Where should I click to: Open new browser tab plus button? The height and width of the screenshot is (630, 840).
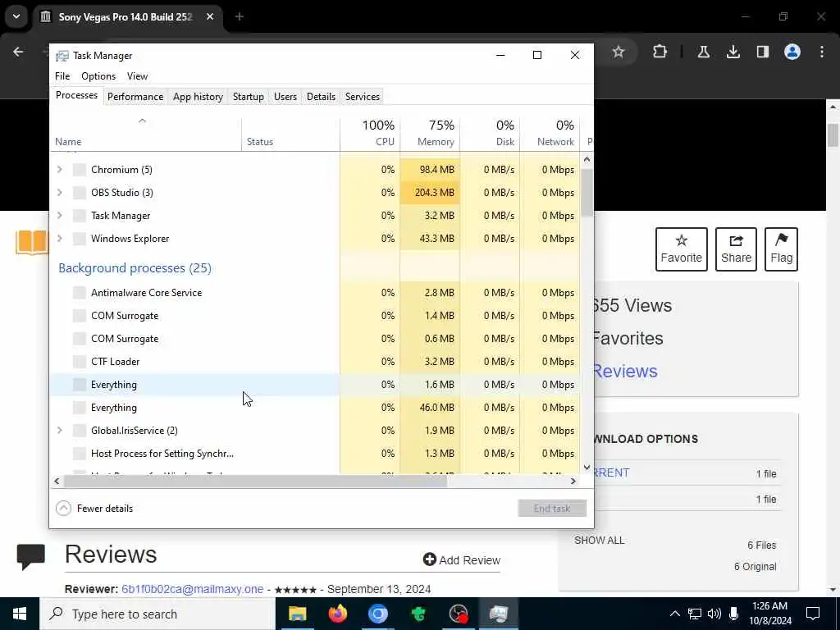click(x=240, y=16)
